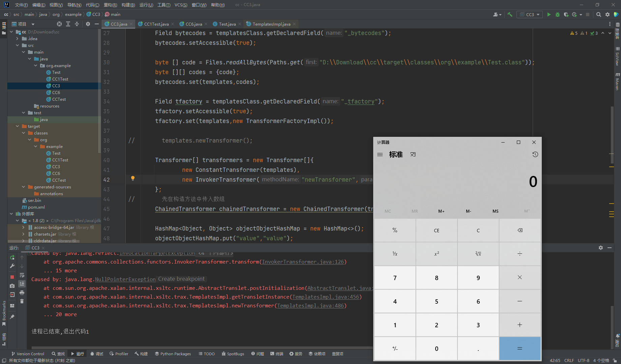
Task: Expand the .idea folder in tree
Action: click(x=18, y=38)
